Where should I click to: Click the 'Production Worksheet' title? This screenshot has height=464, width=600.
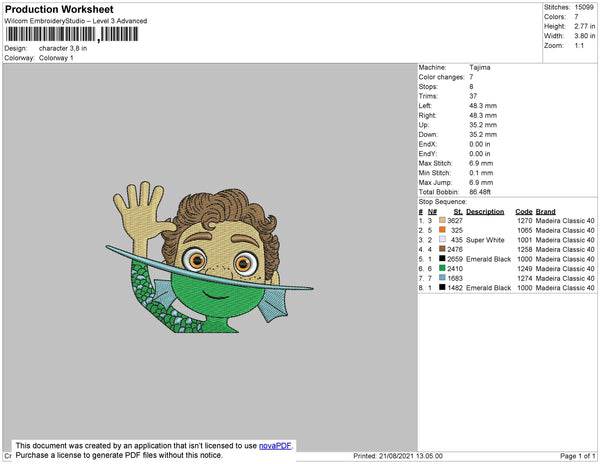click(x=59, y=10)
